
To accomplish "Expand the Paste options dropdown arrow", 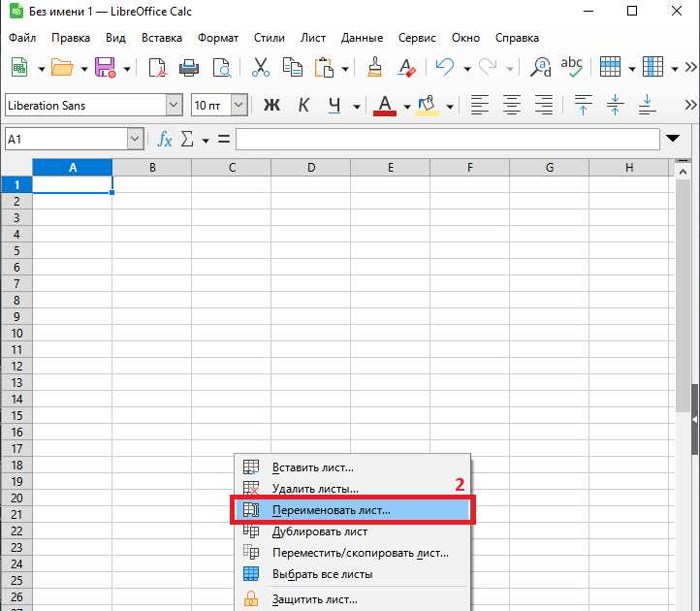I will click(x=345, y=69).
